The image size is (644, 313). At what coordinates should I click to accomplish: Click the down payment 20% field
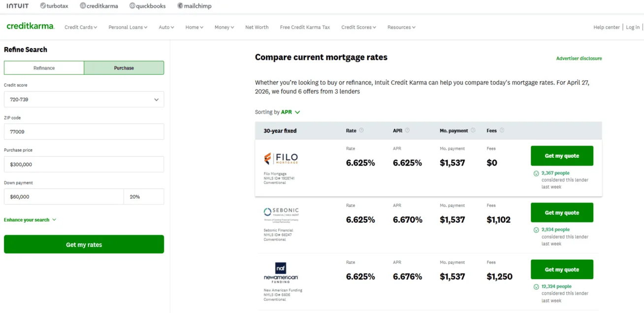[x=144, y=197]
